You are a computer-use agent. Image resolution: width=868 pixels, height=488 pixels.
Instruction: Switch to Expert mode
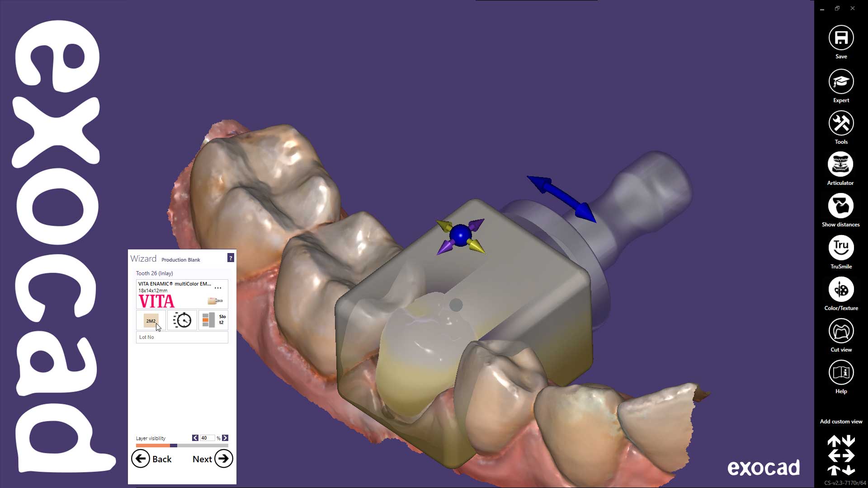point(841,82)
